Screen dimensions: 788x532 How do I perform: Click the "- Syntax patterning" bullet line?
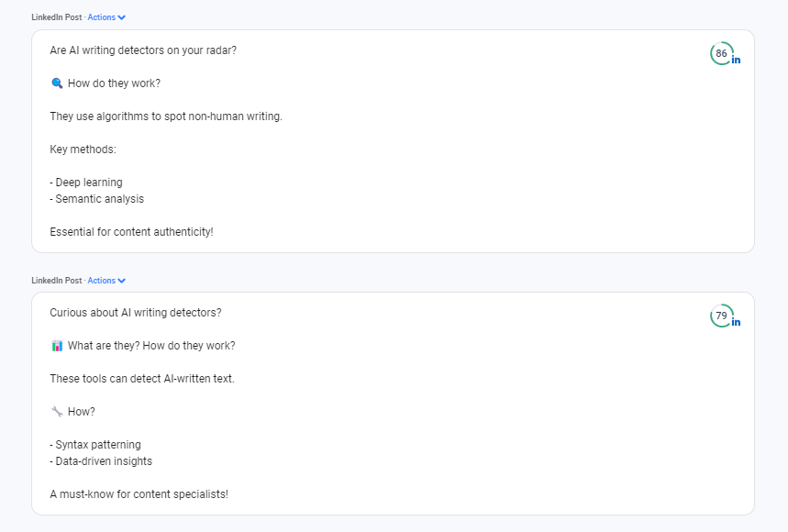[x=95, y=445]
